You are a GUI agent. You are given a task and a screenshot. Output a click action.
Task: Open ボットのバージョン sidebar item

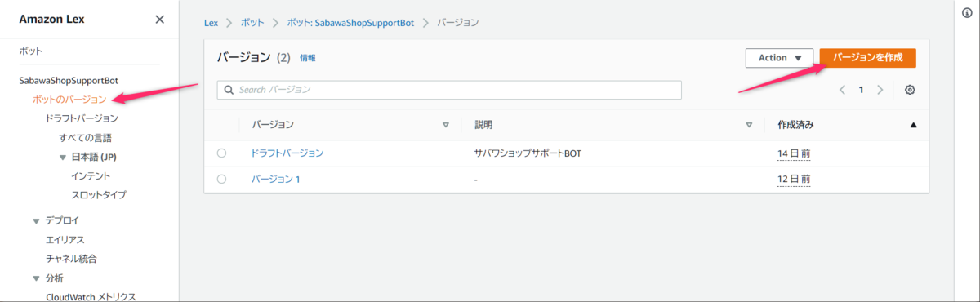[69, 100]
